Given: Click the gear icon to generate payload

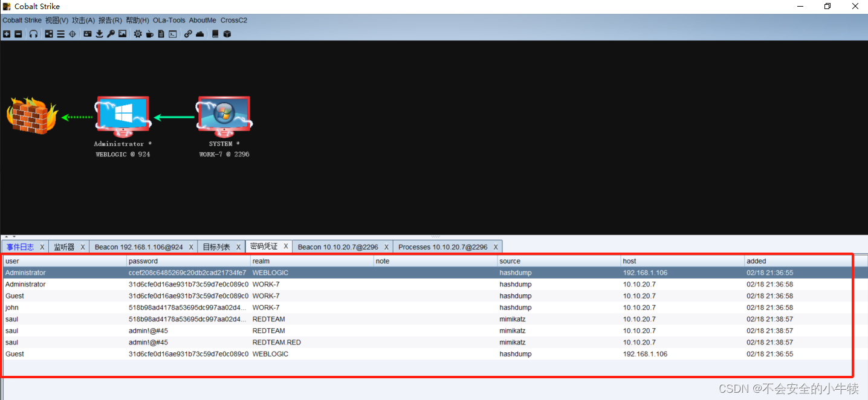Looking at the screenshot, I should [x=138, y=34].
